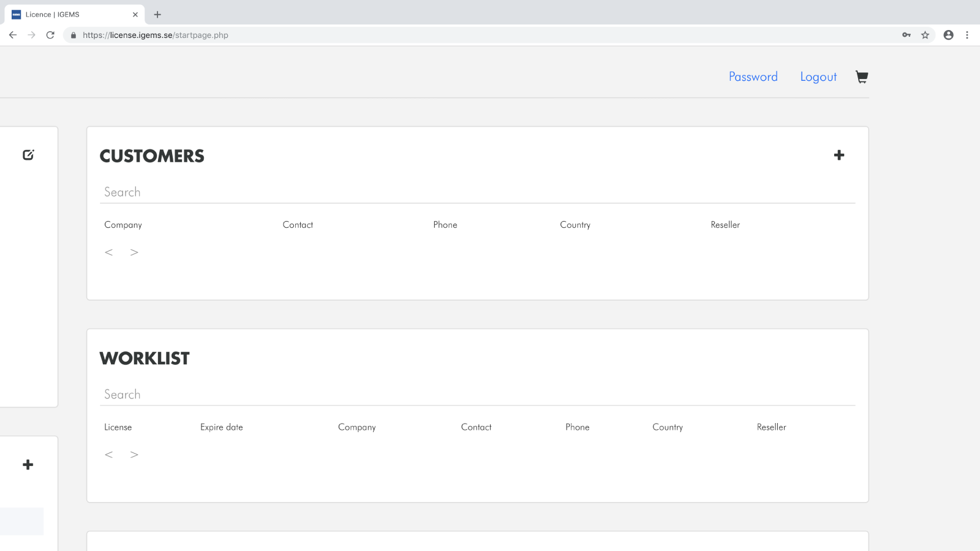Sort Worklist by License column
Image resolution: width=980 pixels, height=551 pixels.
tap(118, 427)
